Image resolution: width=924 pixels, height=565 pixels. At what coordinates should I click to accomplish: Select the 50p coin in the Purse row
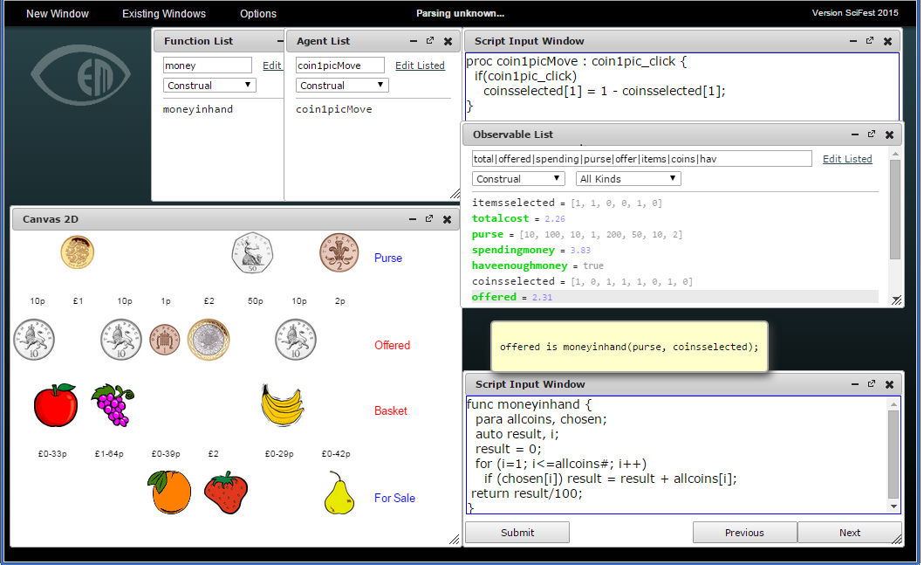click(x=252, y=254)
